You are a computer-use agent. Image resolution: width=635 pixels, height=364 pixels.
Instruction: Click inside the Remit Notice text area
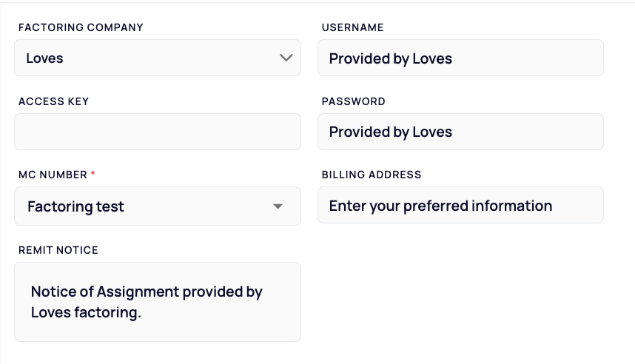coord(158,302)
